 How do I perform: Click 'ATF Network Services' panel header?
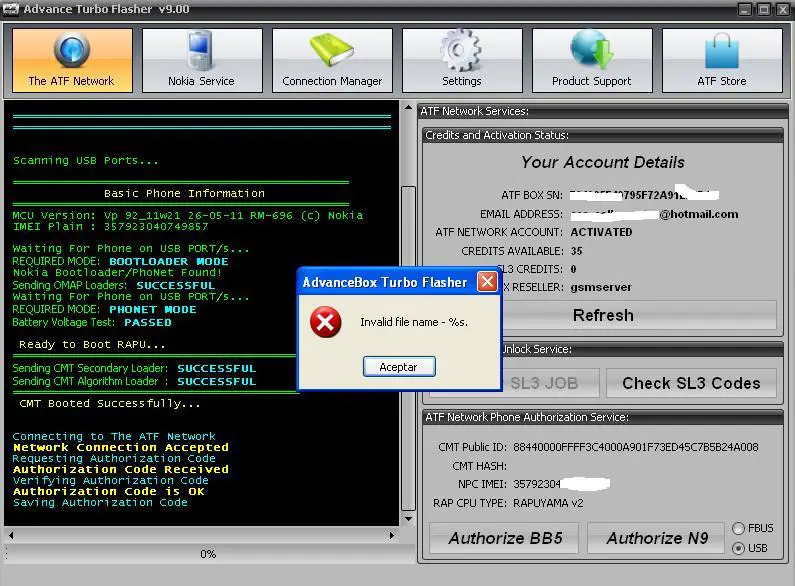click(x=603, y=111)
